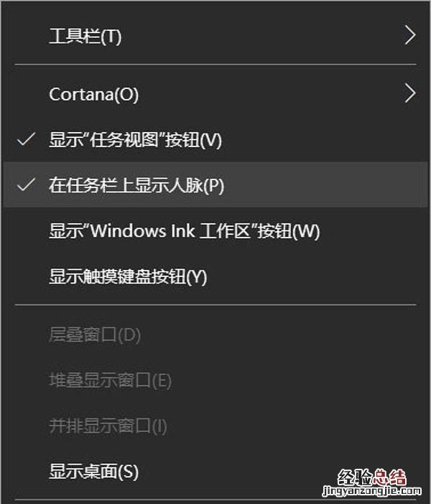This screenshot has width=431, height=504.
Task: Click the greyed-out 层叠窗口(D) item
Action: (x=96, y=335)
